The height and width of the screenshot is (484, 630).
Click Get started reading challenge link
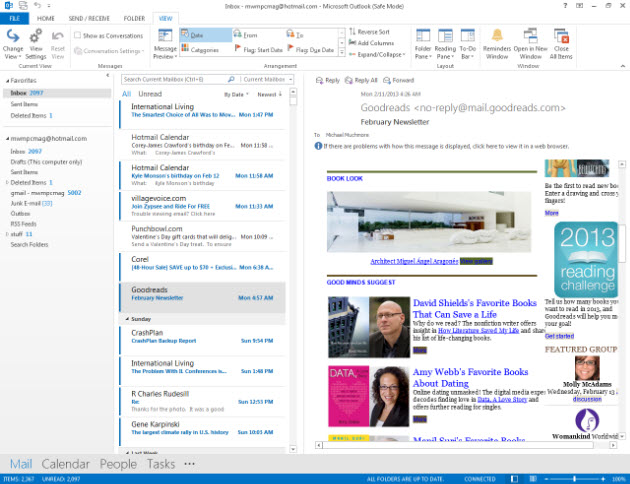point(559,336)
